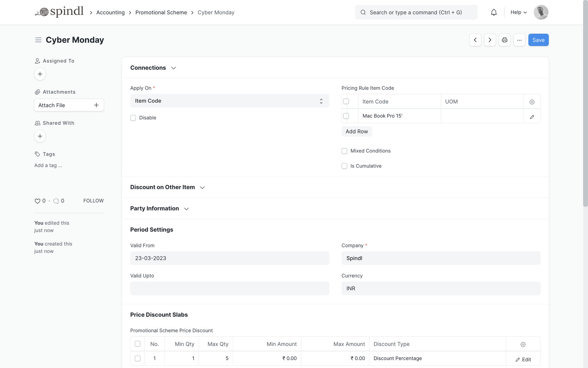Edit the Mac Book Pro 15' row pencil
588x368 pixels.
pyautogui.click(x=532, y=117)
